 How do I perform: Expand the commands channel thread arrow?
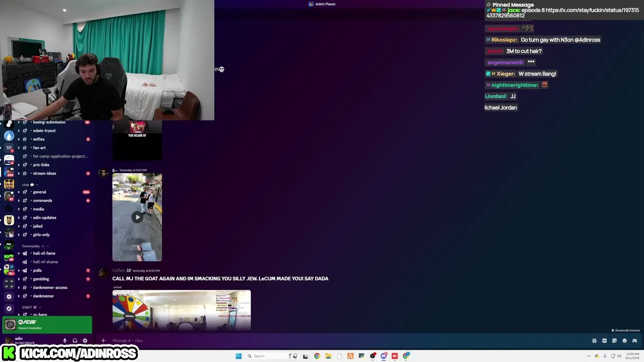point(19,201)
